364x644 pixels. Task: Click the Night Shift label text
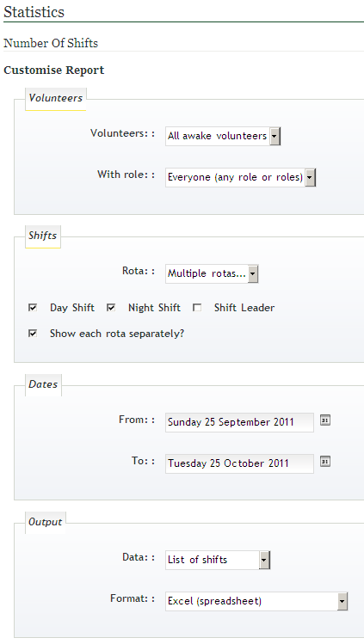[x=154, y=308]
